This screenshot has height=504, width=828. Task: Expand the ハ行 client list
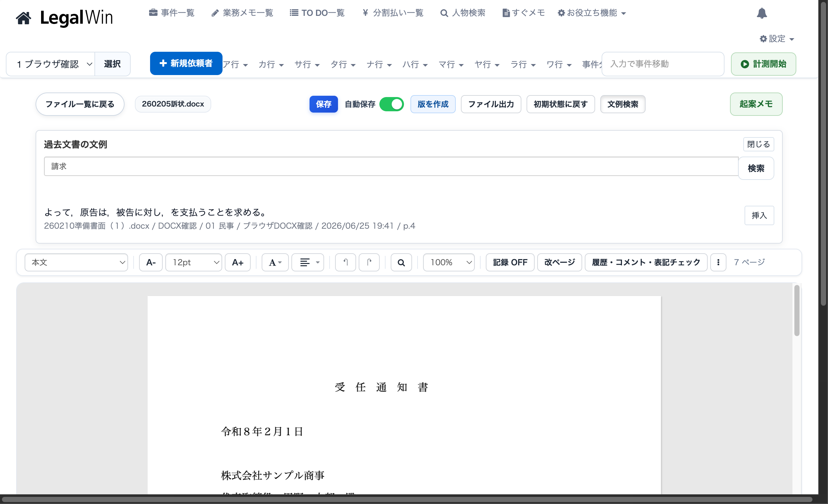click(x=415, y=64)
